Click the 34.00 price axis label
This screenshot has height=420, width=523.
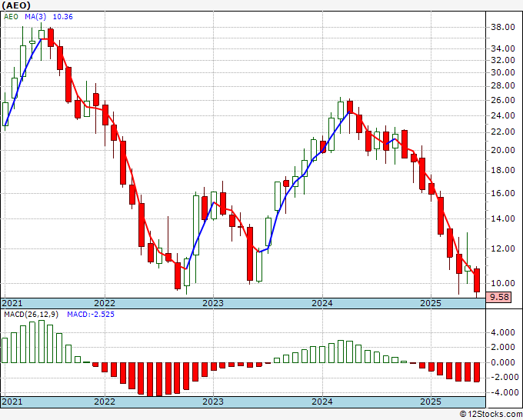click(503, 48)
